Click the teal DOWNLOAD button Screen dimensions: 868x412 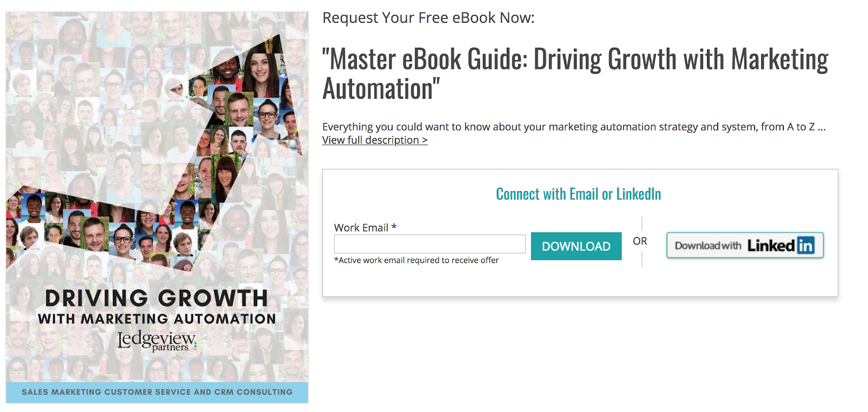tap(576, 246)
